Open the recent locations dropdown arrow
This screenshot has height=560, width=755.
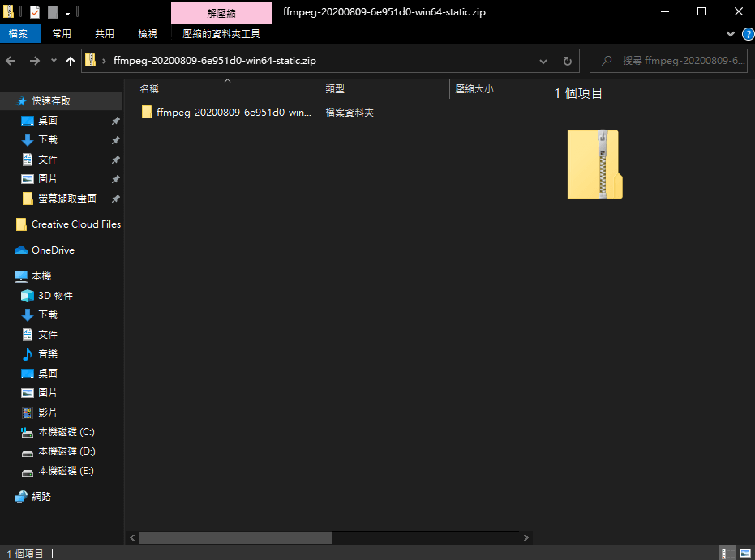tap(54, 61)
